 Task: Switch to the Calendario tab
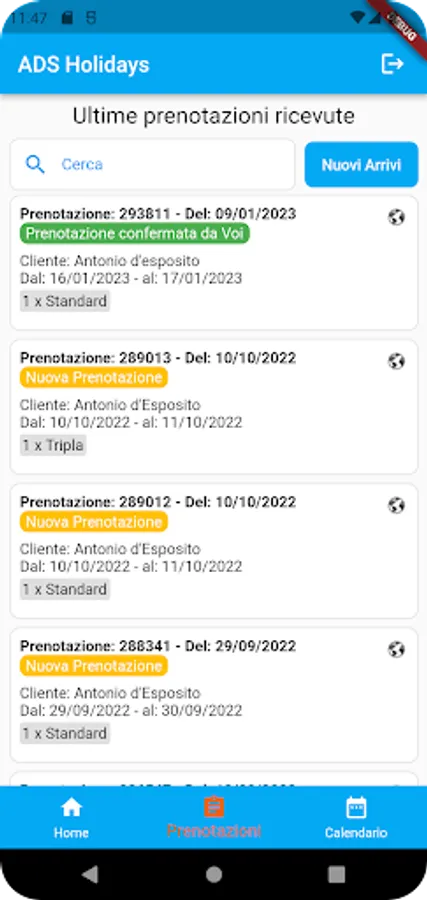click(356, 817)
